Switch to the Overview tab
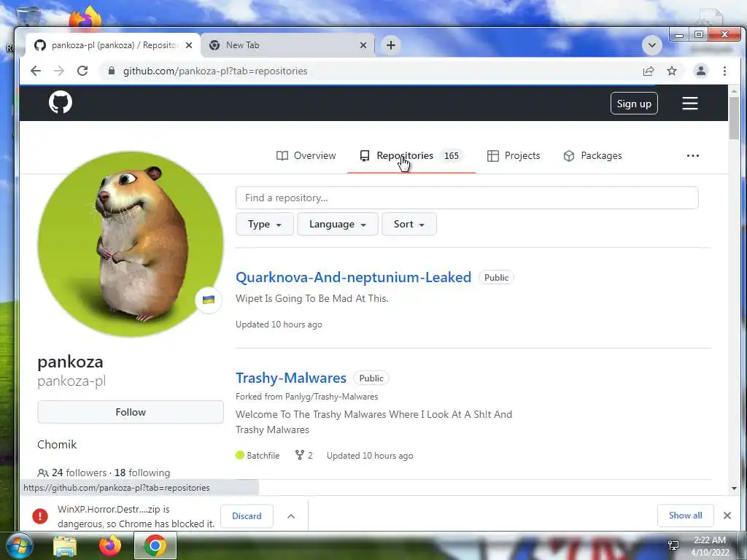Viewport: 747px width, 560px height. click(x=306, y=156)
